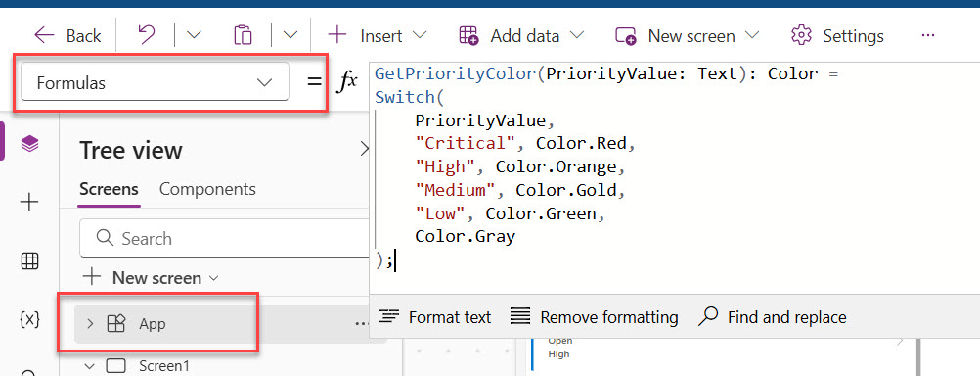This screenshot has height=376, width=980.
Task: Click the tree view Search box
Action: 225,238
